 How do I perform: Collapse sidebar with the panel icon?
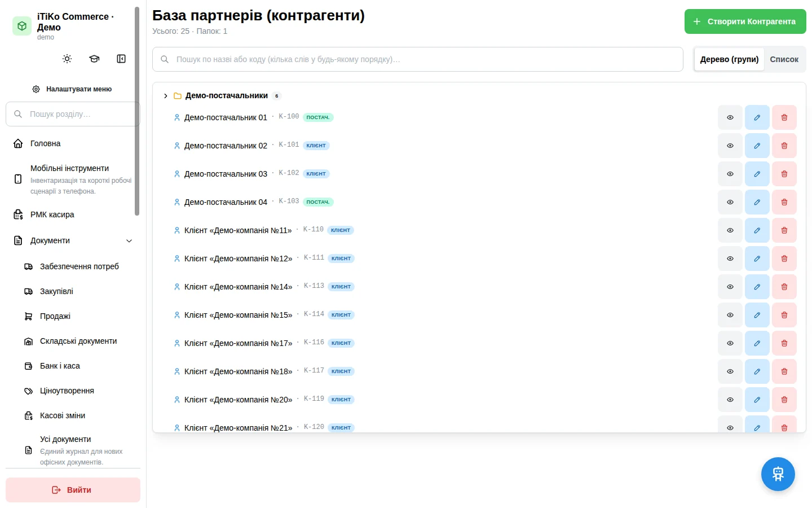click(121, 59)
